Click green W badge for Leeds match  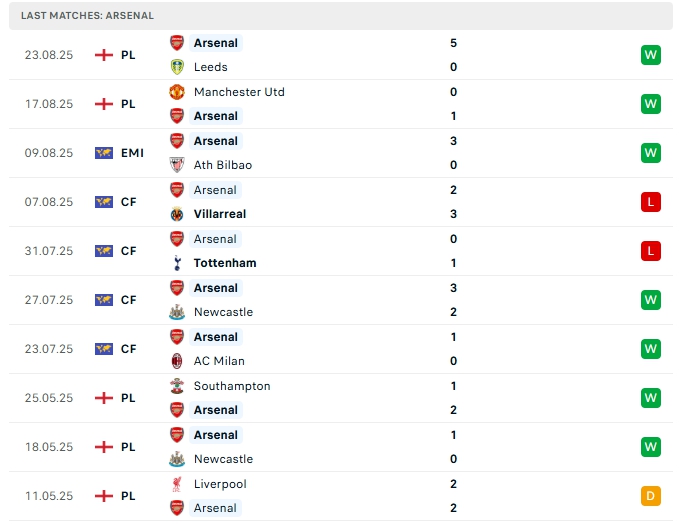click(x=651, y=55)
